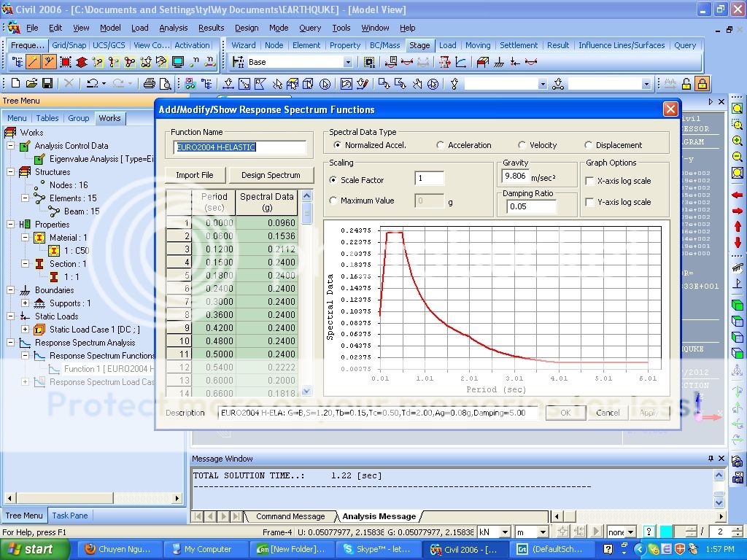Click the cyan monitor display icon
Image resolution: width=747 pixels, height=560 pixels.
178,62
